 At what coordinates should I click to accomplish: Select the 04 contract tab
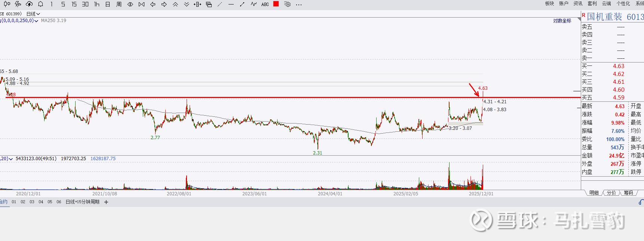[x=41, y=202]
